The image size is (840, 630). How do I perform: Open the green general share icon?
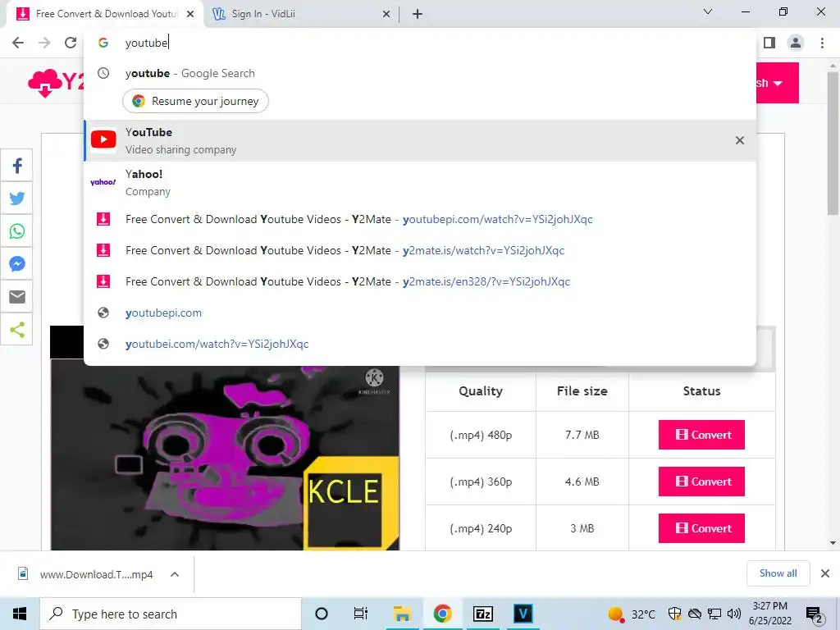[16, 330]
